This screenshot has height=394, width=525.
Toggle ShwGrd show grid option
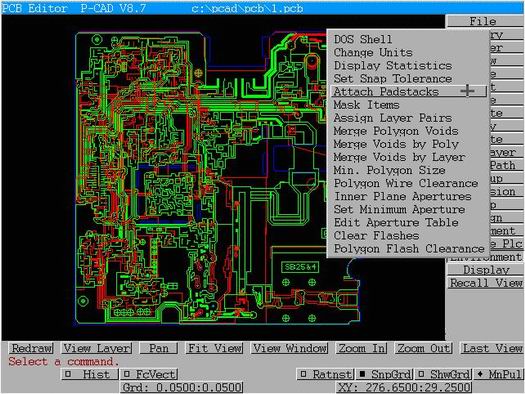point(443,374)
